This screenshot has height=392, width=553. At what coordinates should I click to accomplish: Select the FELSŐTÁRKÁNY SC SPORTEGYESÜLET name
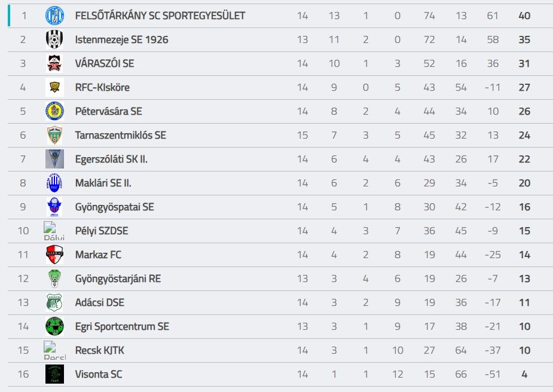tap(160, 16)
